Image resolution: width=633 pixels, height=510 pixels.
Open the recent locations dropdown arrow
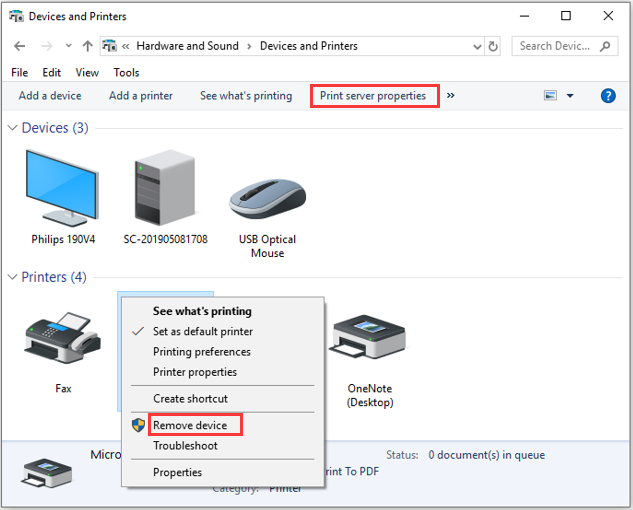(x=69, y=46)
